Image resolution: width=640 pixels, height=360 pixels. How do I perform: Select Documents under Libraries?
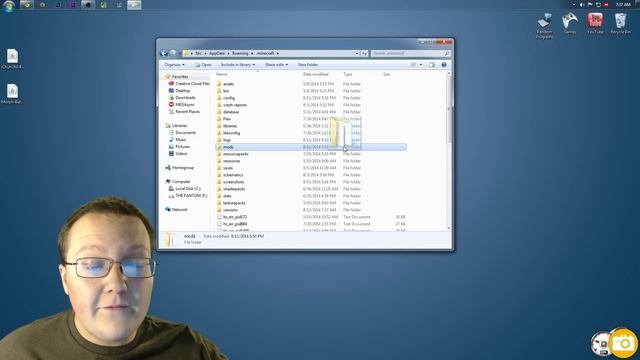(183, 133)
